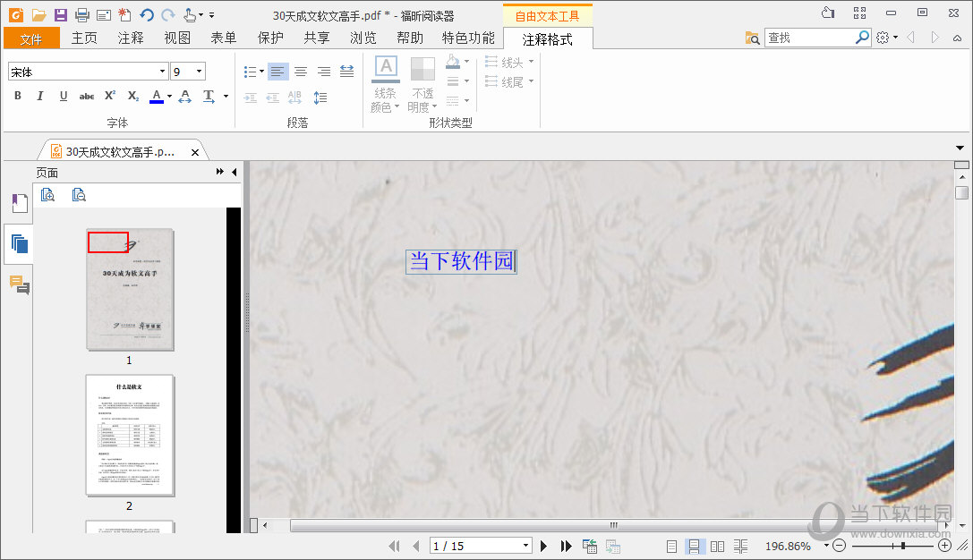Open the Bookmarks panel
The image size is (973, 560).
tap(20, 203)
